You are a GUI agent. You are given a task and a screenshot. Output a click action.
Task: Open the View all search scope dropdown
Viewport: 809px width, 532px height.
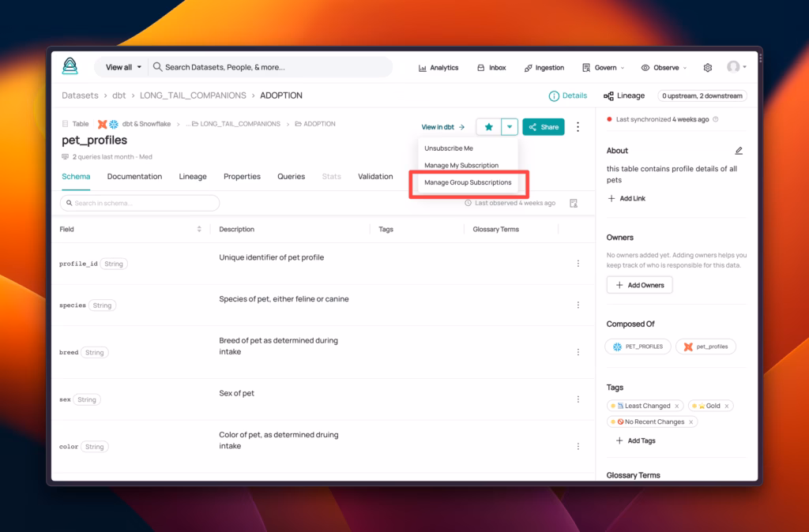[x=121, y=67]
